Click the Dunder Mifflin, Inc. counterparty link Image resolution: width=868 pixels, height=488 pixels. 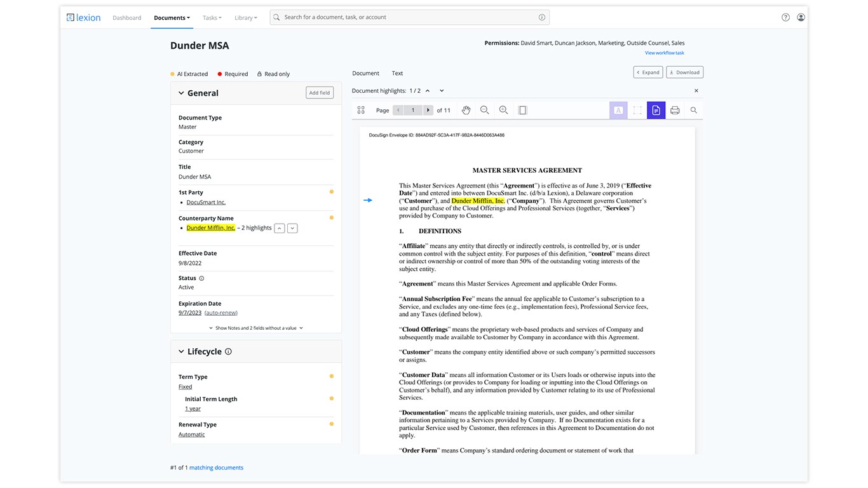point(211,227)
